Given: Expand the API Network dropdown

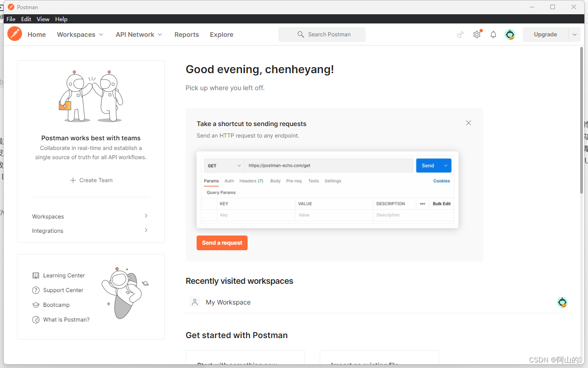Looking at the screenshot, I should pyautogui.click(x=160, y=34).
